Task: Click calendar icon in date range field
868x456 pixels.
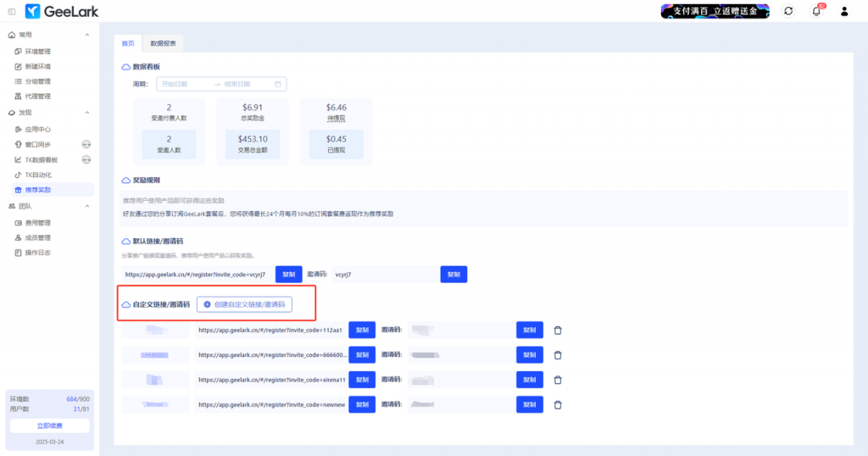Action: coord(277,84)
